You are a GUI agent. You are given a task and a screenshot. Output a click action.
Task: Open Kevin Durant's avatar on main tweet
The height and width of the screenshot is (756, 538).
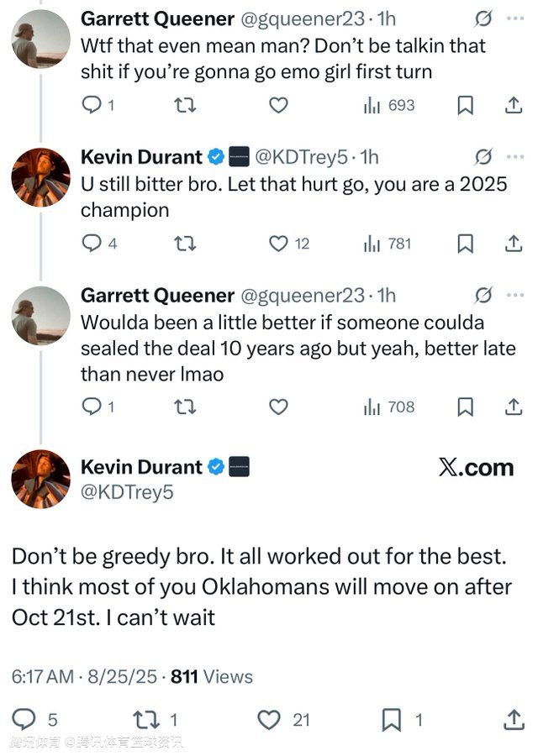41,479
